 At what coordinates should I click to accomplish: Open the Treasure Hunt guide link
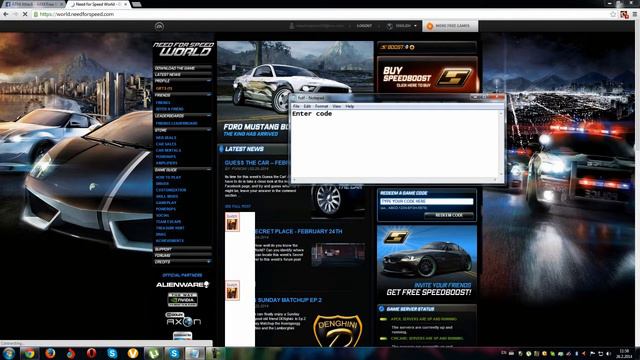pos(170,228)
